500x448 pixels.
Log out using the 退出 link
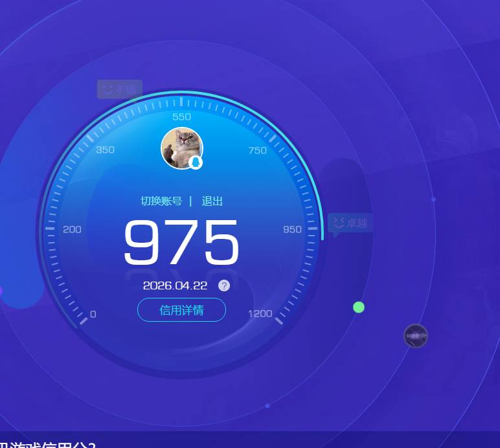pyautogui.click(x=212, y=201)
